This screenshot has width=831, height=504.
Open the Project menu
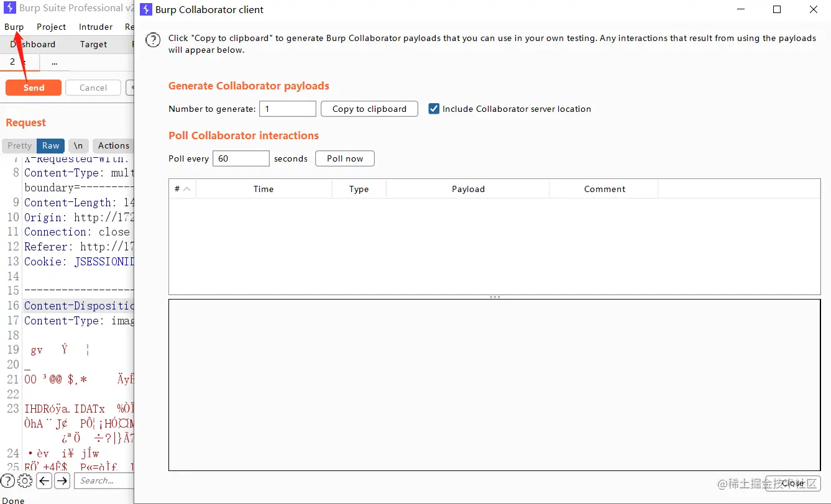pyautogui.click(x=51, y=27)
